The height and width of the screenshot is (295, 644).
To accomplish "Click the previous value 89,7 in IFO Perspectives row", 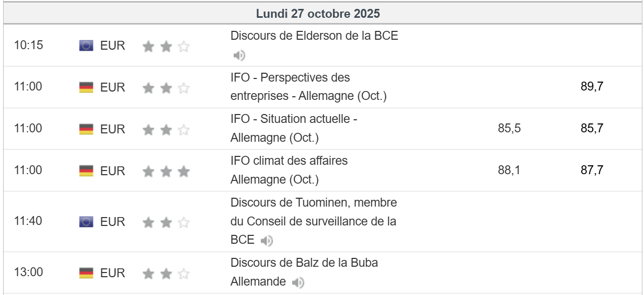I will point(592,87).
